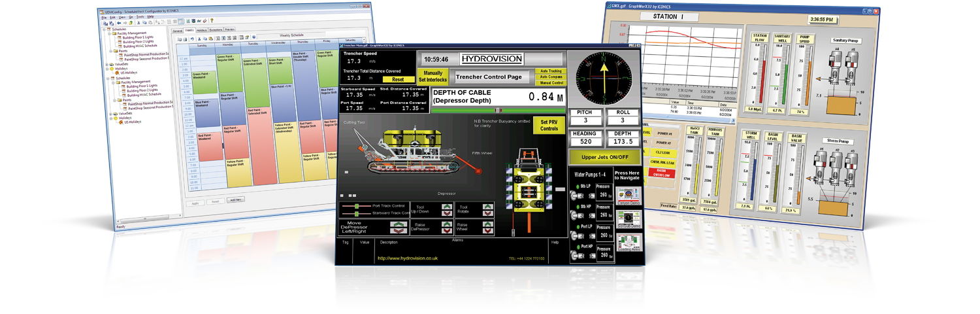The image size is (980, 314).
Task: Toggle the Port HP water pump indicator
Action: point(578,247)
